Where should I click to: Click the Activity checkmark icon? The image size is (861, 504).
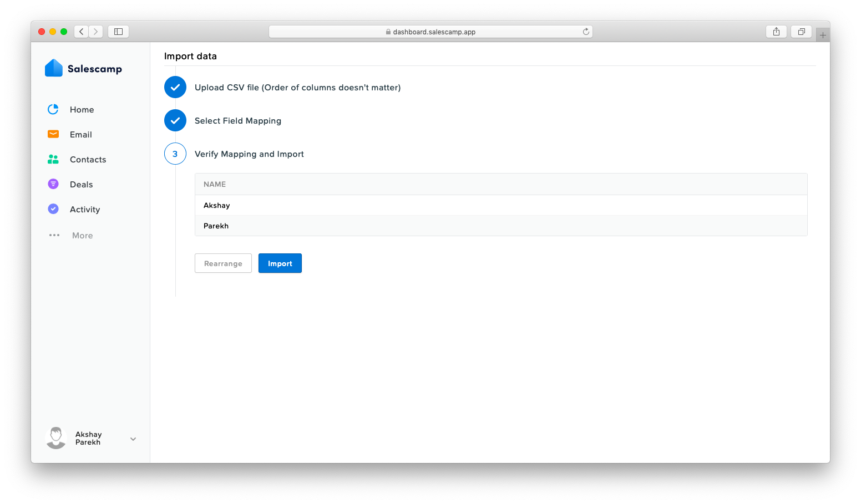click(x=53, y=209)
